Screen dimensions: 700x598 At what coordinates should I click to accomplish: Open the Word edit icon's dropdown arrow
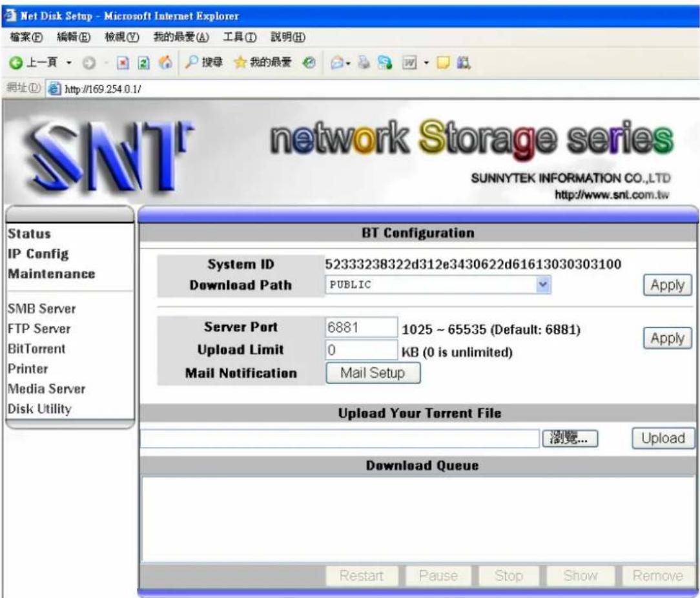click(x=426, y=63)
